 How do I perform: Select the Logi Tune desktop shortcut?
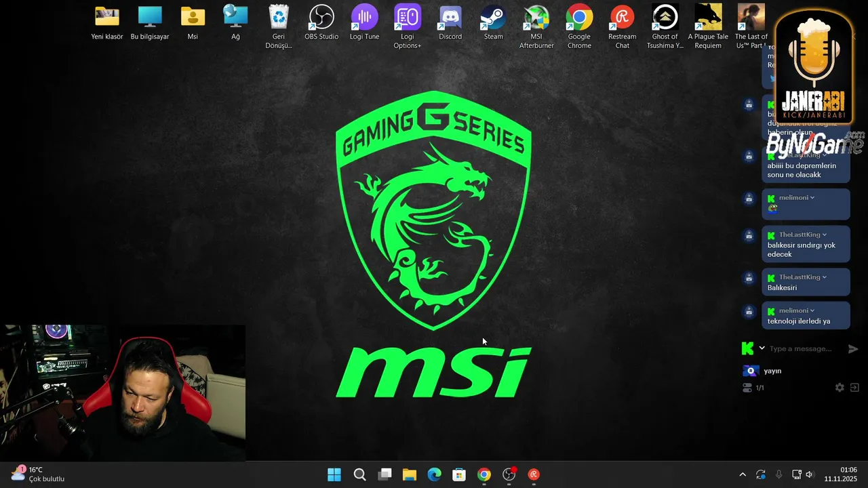[364, 23]
